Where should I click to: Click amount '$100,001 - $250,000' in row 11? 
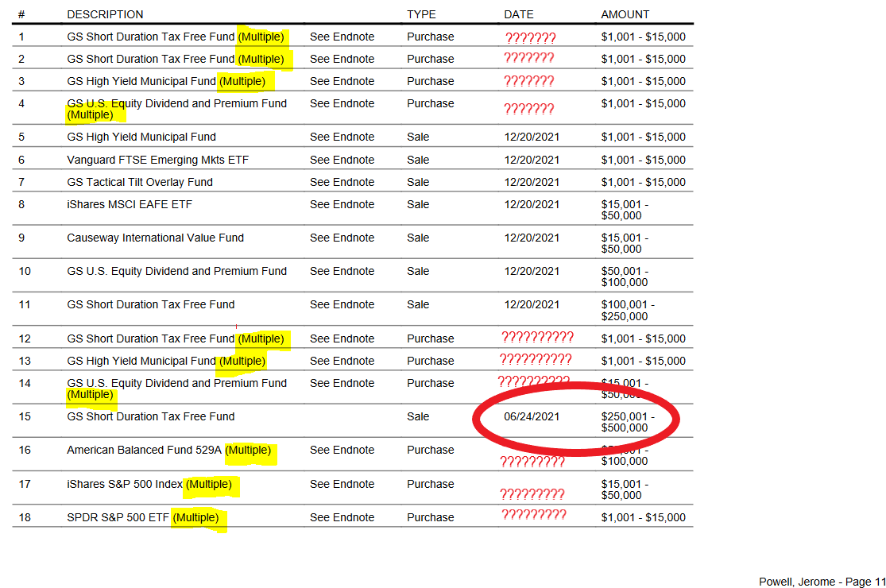[628, 311]
